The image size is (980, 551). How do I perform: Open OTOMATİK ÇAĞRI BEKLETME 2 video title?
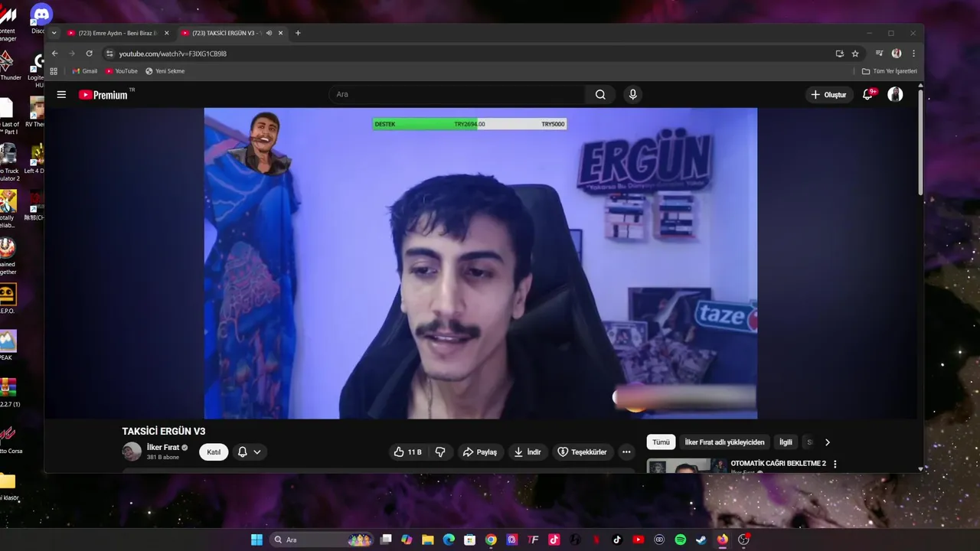pos(778,464)
